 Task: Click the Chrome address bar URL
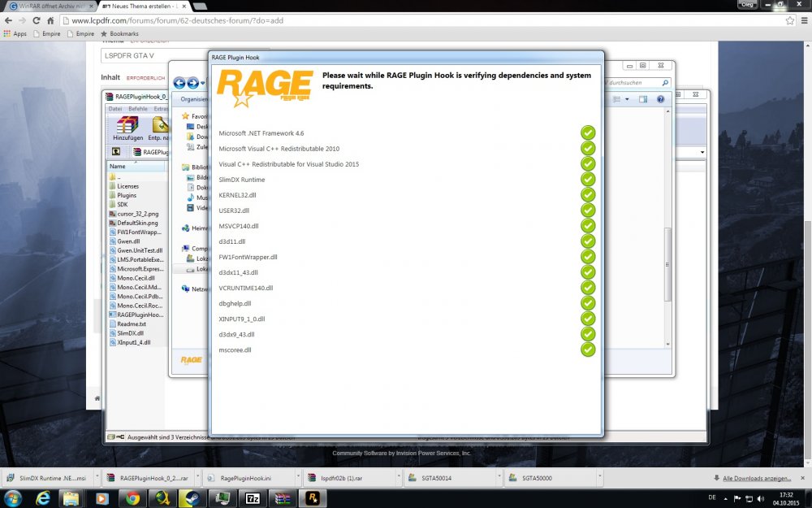pyautogui.click(x=177, y=21)
